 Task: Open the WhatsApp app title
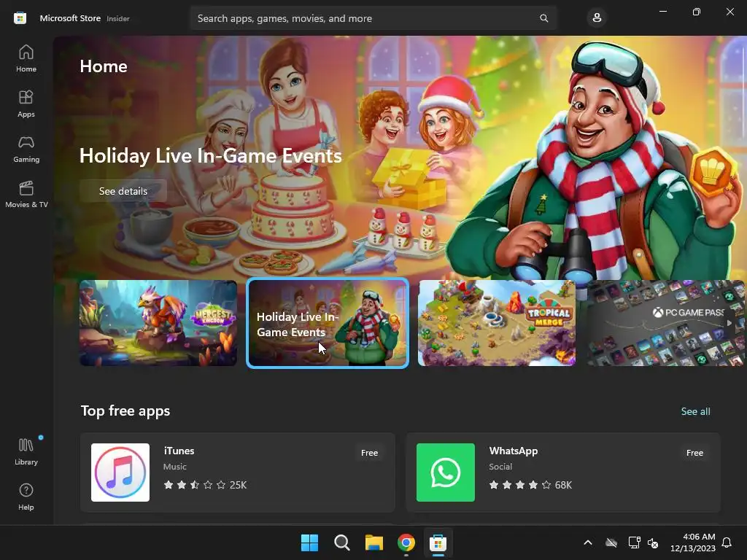pyautogui.click(x=513, y=451)
